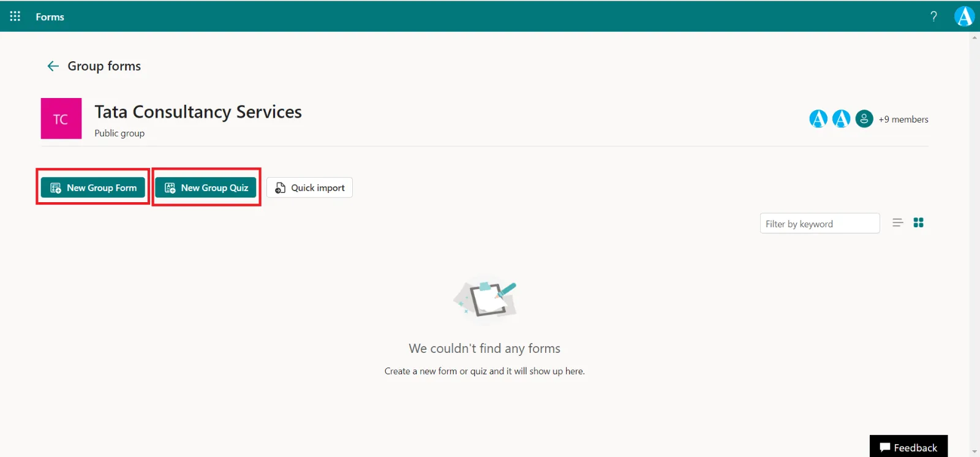Image resolution: width=980 pixels, height=457 pixels.
Task: Create a New Group Quiz
Action: [x=206, y=187]
